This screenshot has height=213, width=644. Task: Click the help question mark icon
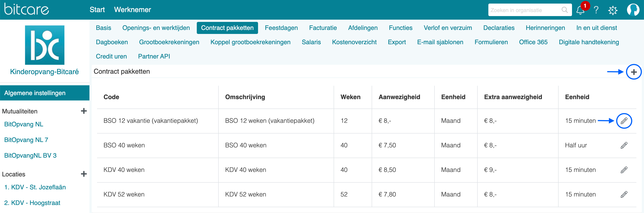596,10
